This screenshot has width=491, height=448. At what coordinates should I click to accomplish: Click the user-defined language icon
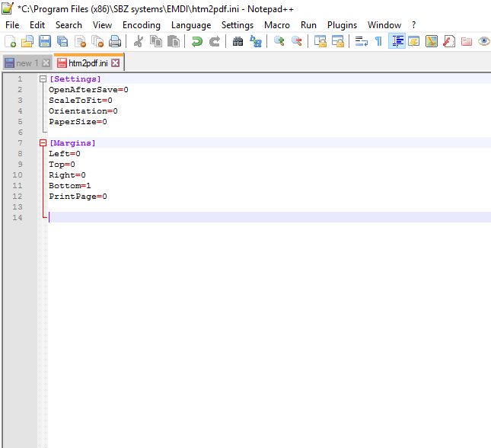pyautogui.click(x=414, y=41)
